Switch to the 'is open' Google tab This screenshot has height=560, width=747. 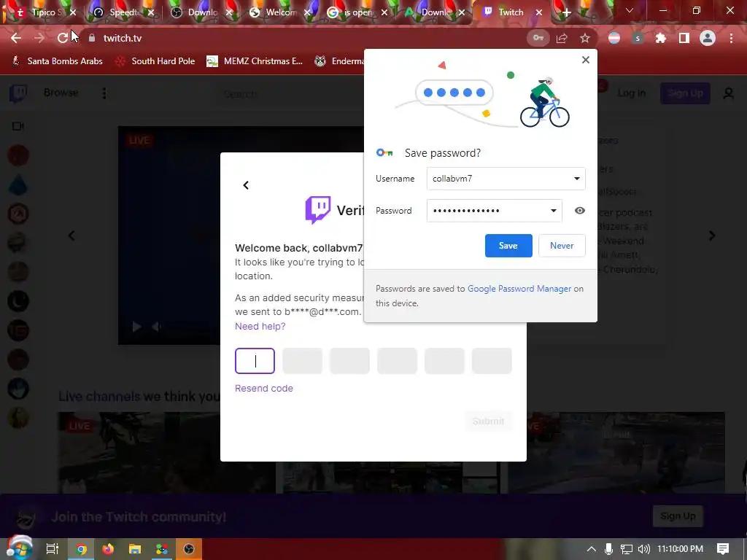(x=357, y=12)
